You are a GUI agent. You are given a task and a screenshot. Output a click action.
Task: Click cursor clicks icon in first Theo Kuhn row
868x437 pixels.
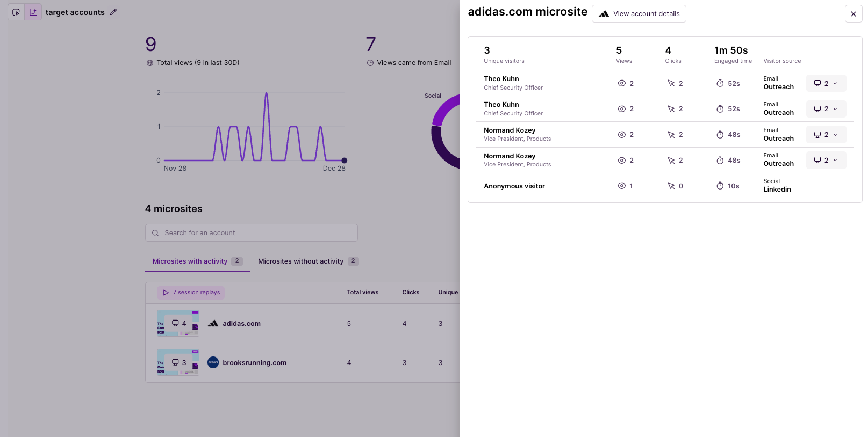click(671, 83)
